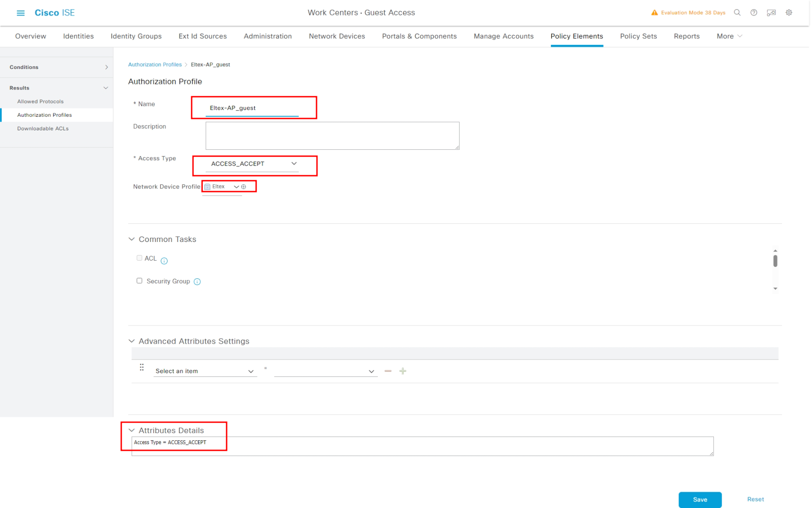Open the settings gear icon
The height and width of the screenshot is (508, 812).
789,13
